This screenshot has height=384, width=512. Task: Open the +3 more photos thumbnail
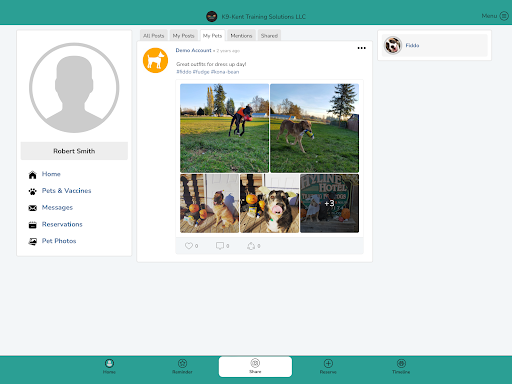click(x=329, y=203)
